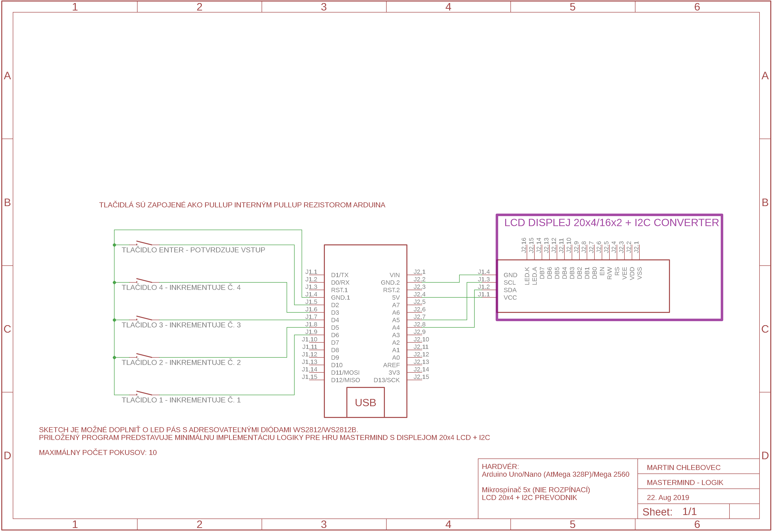Image resolution: width=772 pixels, height=532 pixels.
Task: Click the 'TLAČIDLO 4 - INKREMENTUJE Č. 4' label
Action: 181,287
